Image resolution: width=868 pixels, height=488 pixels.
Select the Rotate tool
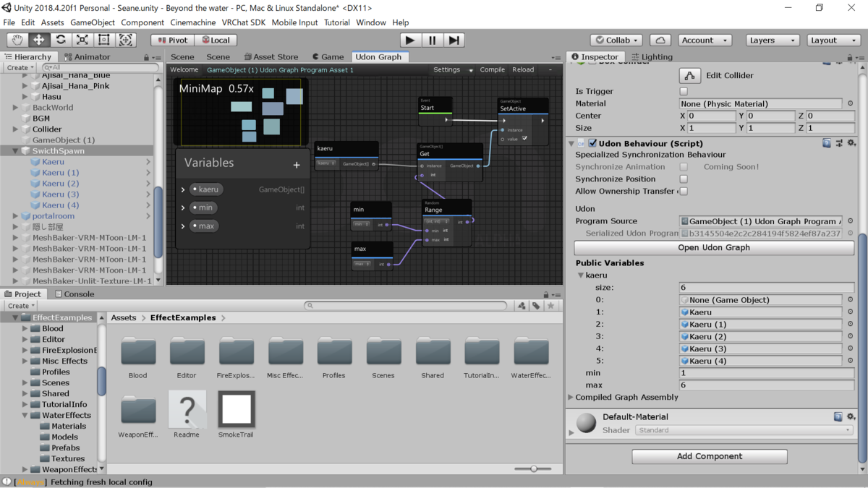61,40
